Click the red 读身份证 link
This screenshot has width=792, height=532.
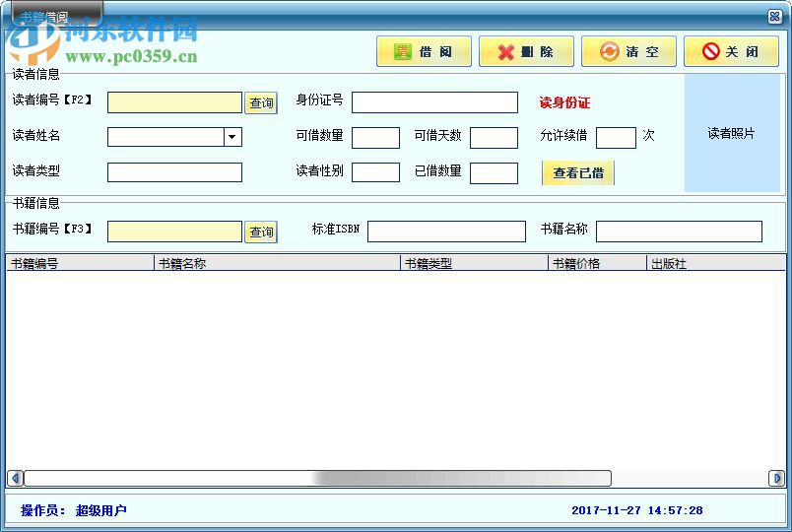(x=564, y=102)
